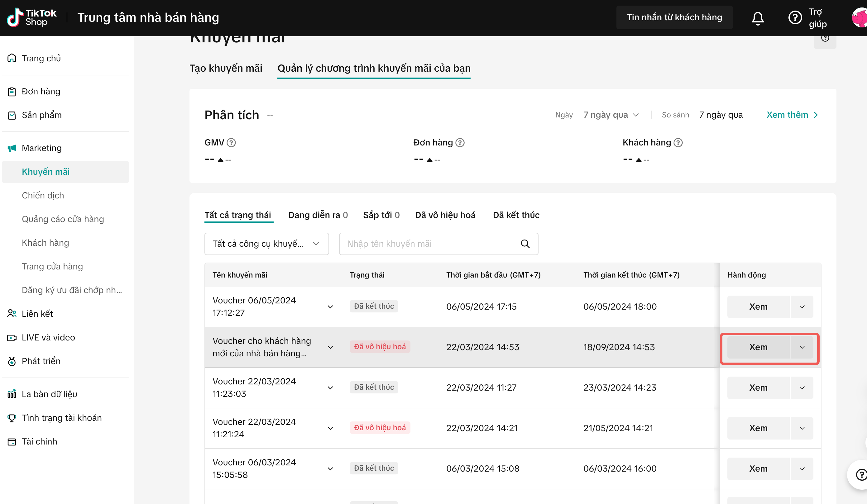Select the Đã vô hiệu hoá status tab
This screenshot has height=504, width=867.
point(445,215)
